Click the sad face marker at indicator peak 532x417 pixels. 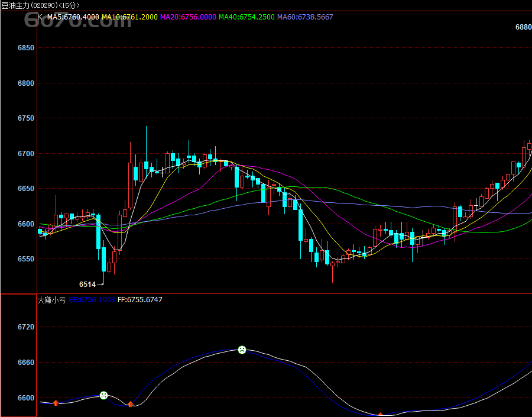tap(242, 350)
